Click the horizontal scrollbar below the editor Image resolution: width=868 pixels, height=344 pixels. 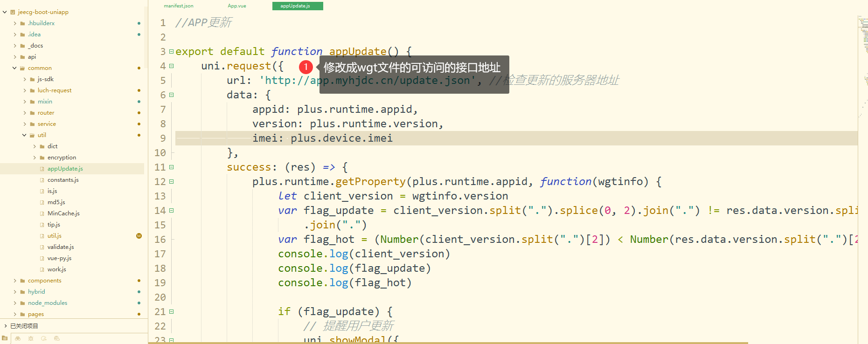tap(448, 343)
